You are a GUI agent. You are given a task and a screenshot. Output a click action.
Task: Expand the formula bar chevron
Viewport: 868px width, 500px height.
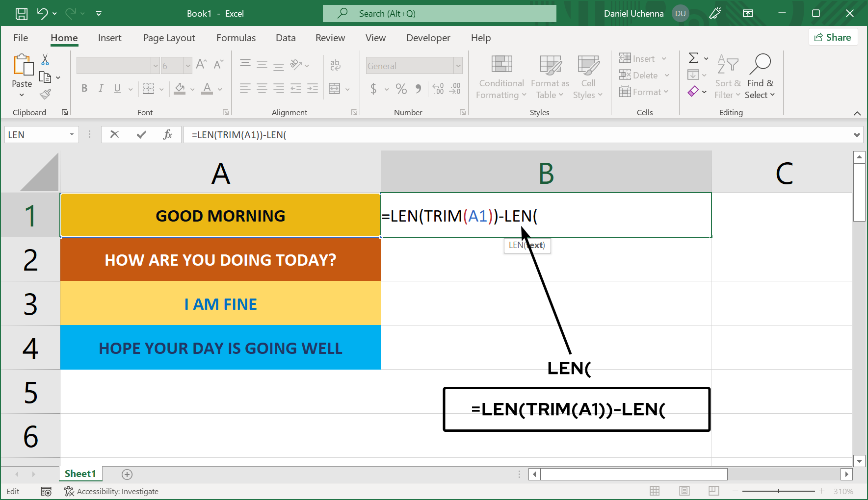click(857, 135)
